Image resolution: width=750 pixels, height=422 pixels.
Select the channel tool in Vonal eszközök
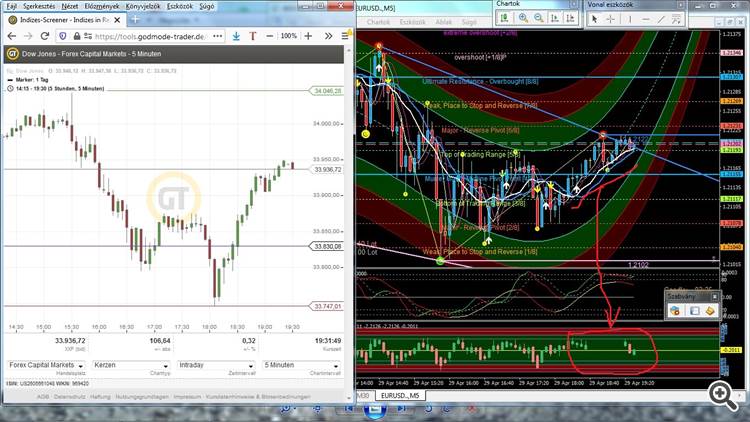point(676,19)
